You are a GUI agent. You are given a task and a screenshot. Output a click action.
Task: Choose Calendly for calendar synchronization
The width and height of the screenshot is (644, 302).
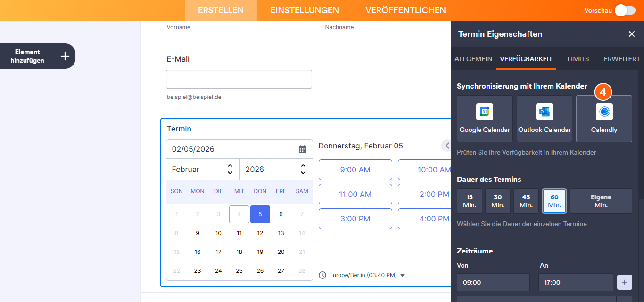pyautogui.click(x=604, y=118)
